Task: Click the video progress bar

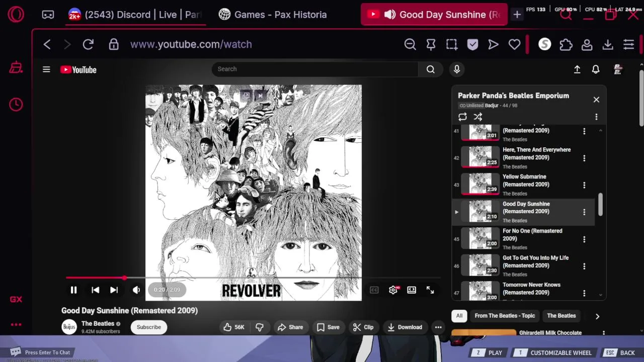Action: 253,278
